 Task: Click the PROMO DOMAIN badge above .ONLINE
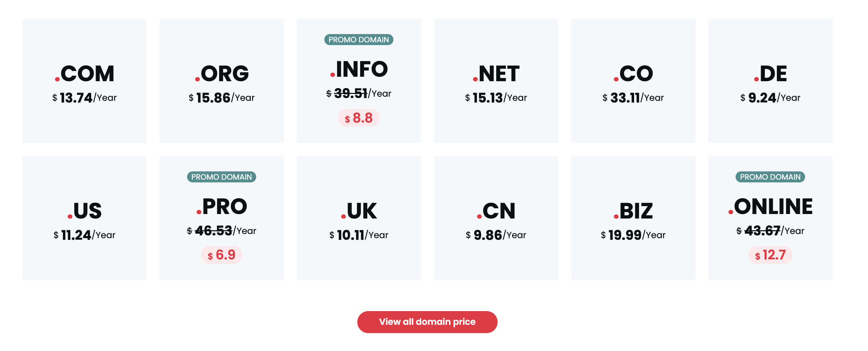click(770, 177)
